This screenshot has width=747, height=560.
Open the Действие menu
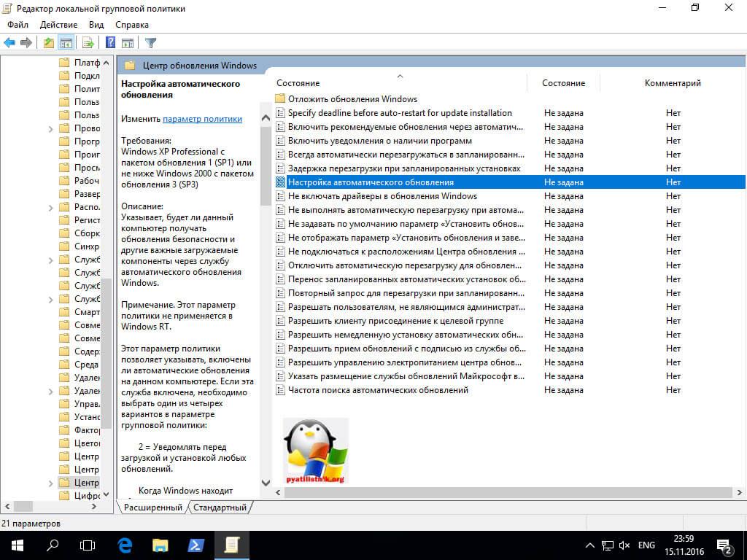pyautogui.click(x=58, y=25)
